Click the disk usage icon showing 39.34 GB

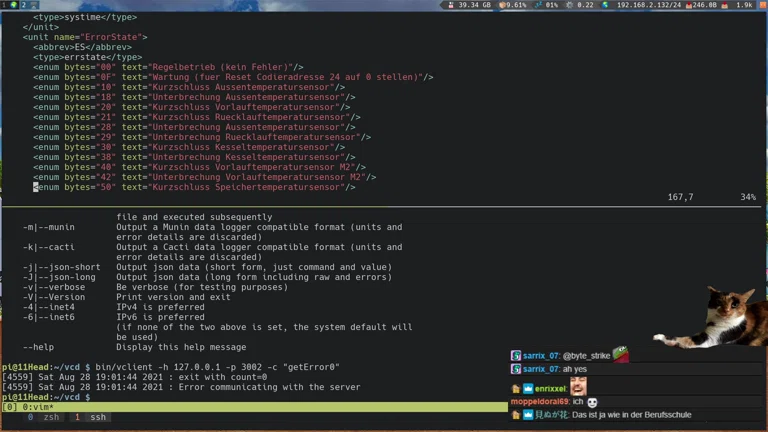coord(449,5)
